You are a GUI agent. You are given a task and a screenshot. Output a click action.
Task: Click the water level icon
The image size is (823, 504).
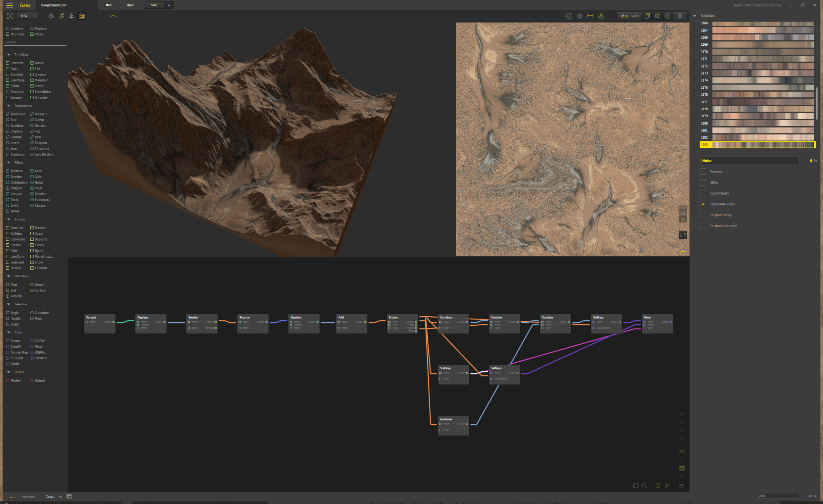coord(590,16)
